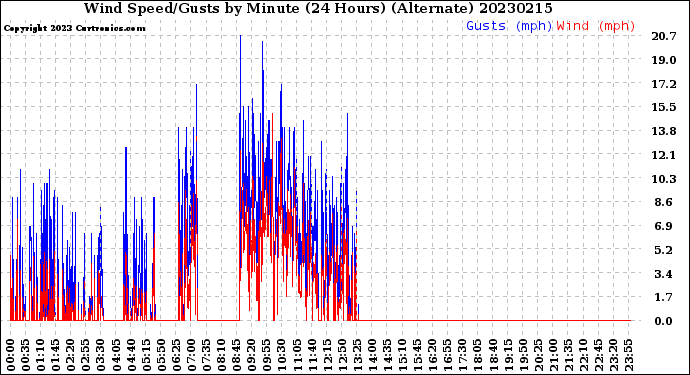This screenshot has height=375, width=690.
Task: Click the Copyright 2023 Cartronics.com text
Action: click(74, 28)
